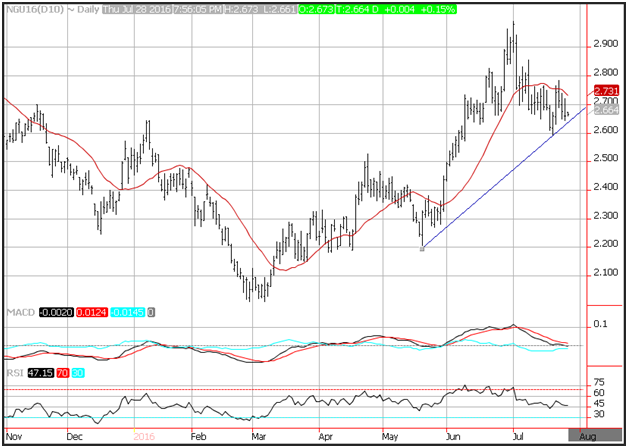628x448 pixels.
Task: Click the Daily timeframe label
Action: click(x=84, y=9)
